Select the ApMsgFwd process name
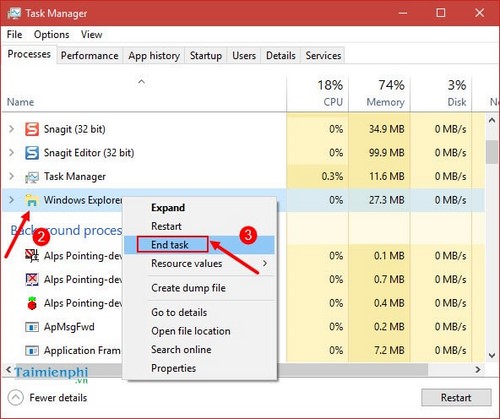 pyautogui.click(x=69, y=327)
